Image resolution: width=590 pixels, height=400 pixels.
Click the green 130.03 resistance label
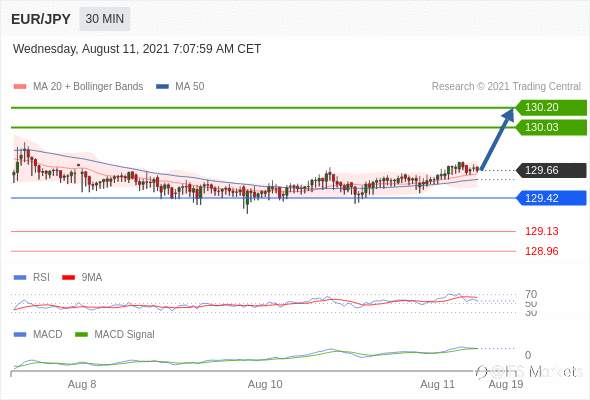(551, 127)
